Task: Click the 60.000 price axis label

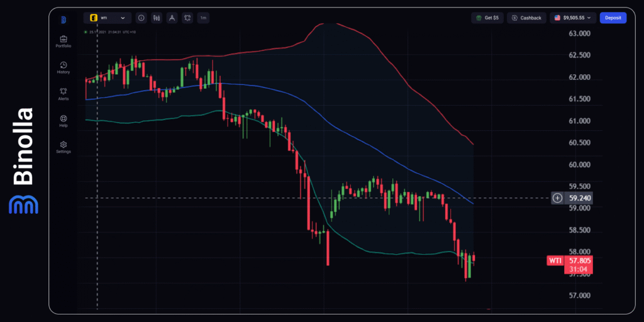Action: click(579, 165)
